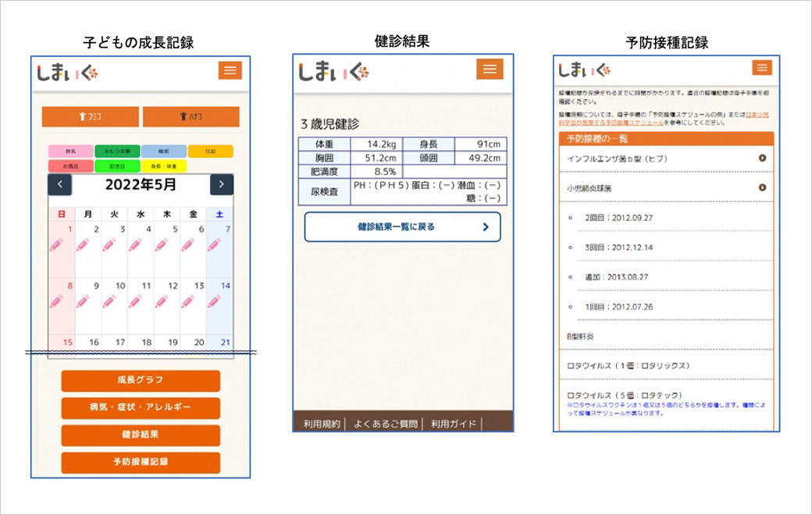The width and height of the screenshot is (812, 515).
Task: Click 3回目：2012.12.14 vaccination entry
Action: (619, 247)
